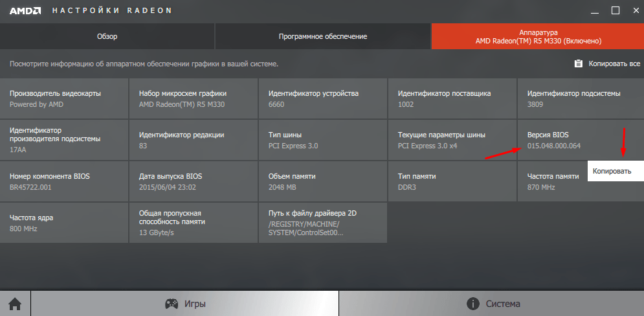
Task: Maximize the Radeon Settings window
Action: tap(616, 10)
